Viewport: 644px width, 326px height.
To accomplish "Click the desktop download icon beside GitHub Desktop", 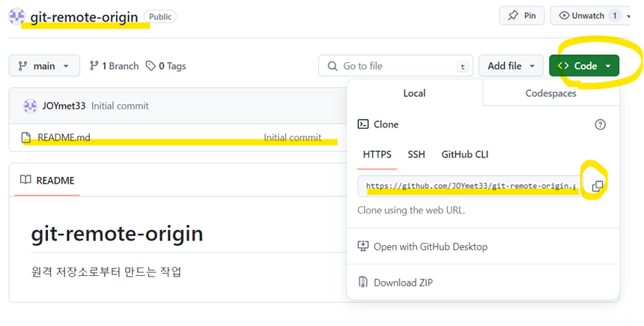I will [x=363, y=246].
